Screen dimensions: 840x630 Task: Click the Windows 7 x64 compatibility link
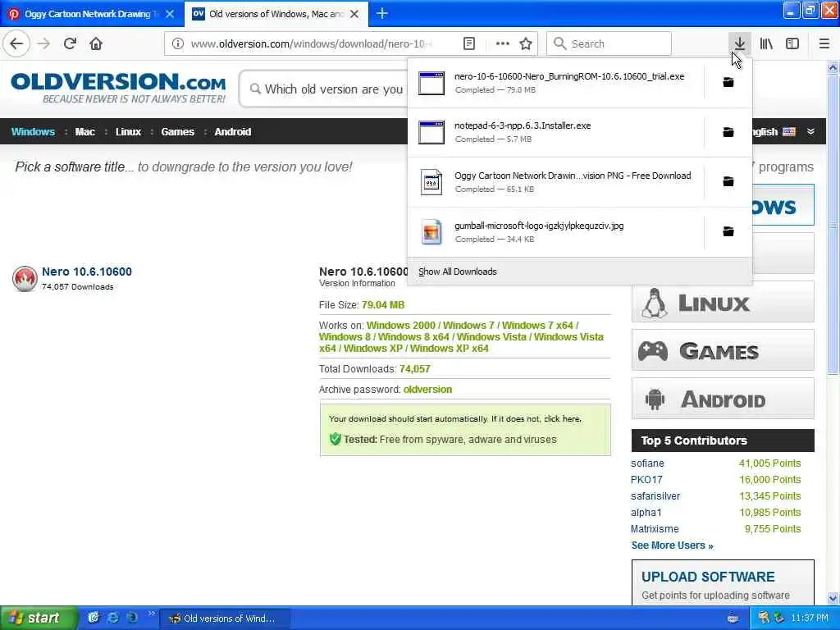pos(537,325)
